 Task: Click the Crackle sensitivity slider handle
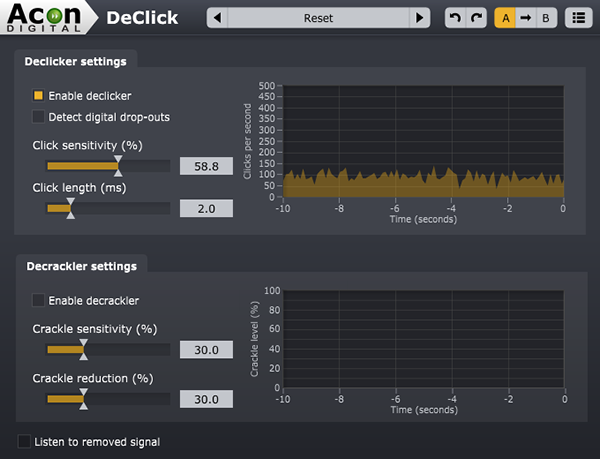[83, 348]
